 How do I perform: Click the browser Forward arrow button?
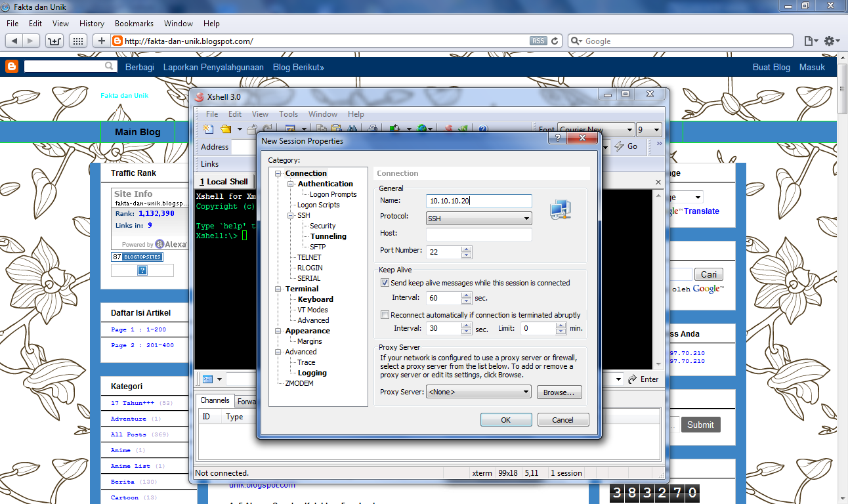(32, 41)
